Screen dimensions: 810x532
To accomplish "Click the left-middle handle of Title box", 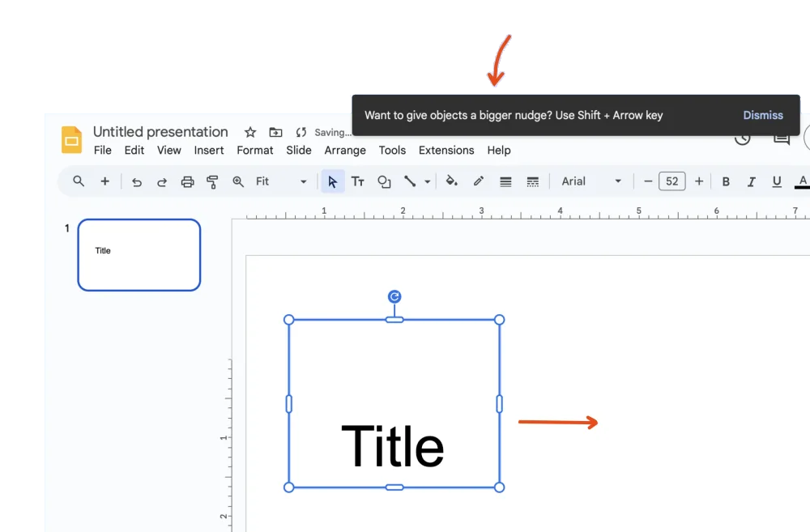I will (289, 404).
